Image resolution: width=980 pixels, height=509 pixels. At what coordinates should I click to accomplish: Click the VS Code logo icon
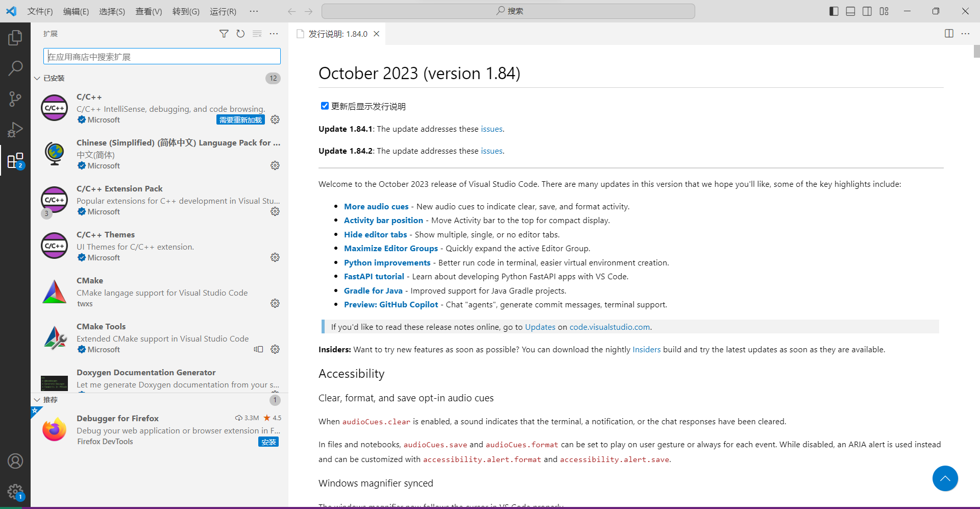[x=11, y=11]
